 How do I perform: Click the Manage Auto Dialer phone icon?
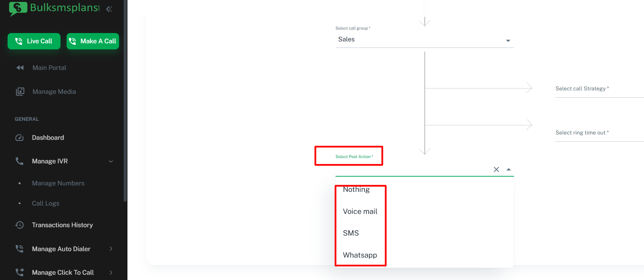click(19, 249)
